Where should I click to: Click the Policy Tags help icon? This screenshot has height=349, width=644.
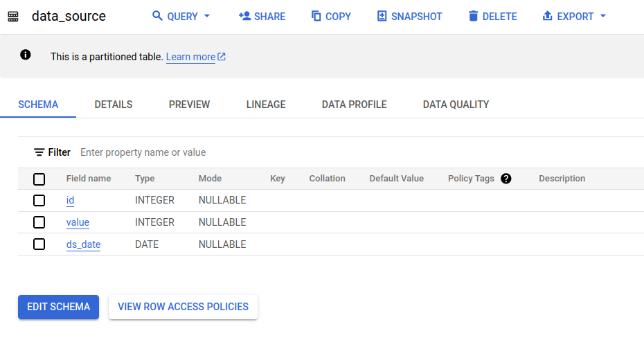point(506,179)
